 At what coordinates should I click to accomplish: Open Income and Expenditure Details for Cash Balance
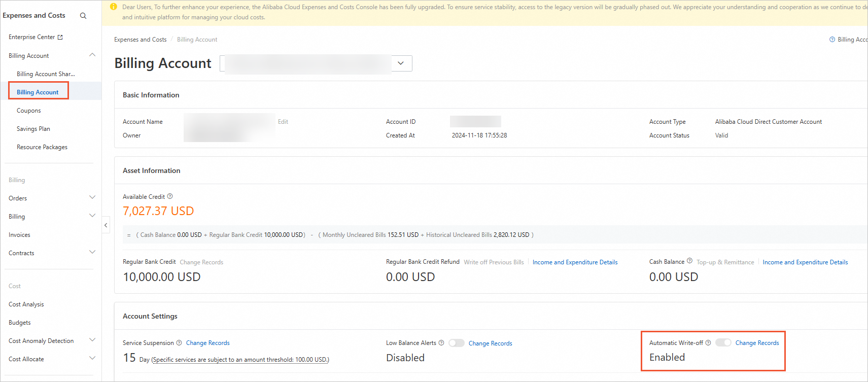[x=806, y=262]
